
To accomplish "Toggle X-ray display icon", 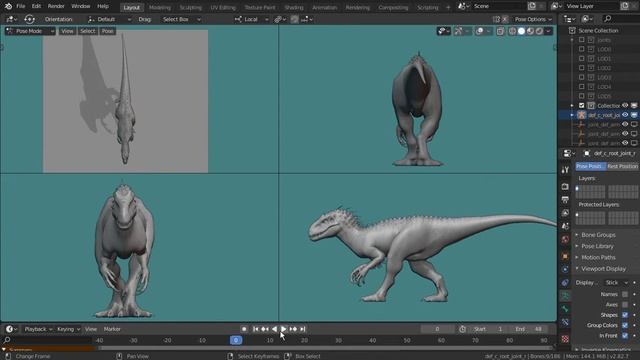I will pyautogui.click(x=500, y=31).
